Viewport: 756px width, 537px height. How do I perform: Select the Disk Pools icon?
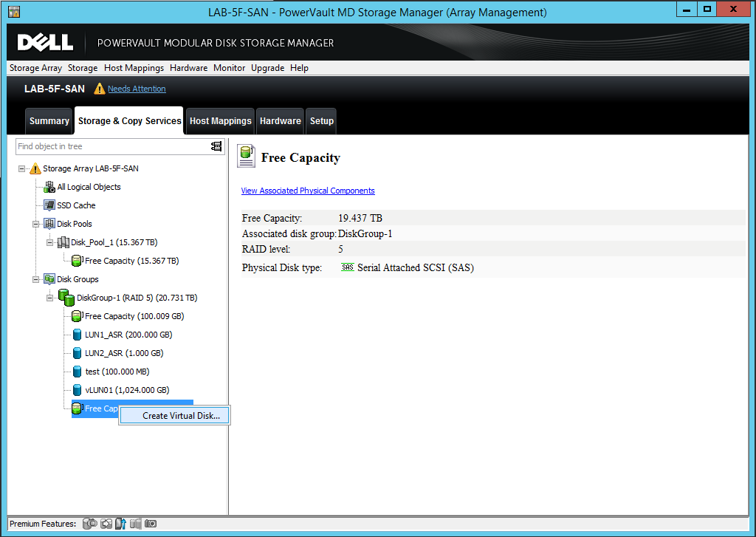pos(48,223)
